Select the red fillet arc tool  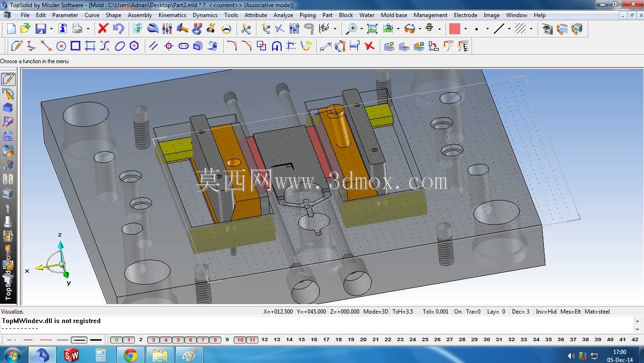(x=232, y=46)
